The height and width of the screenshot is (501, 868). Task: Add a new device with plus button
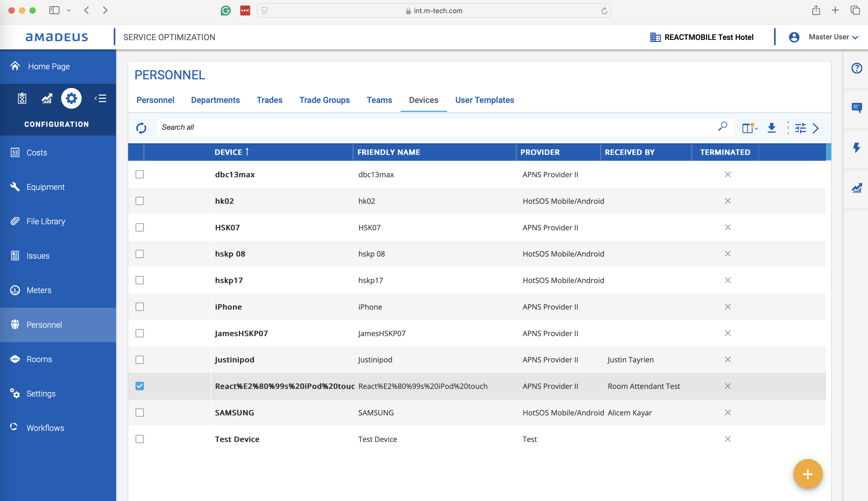[x=807, y=474]
